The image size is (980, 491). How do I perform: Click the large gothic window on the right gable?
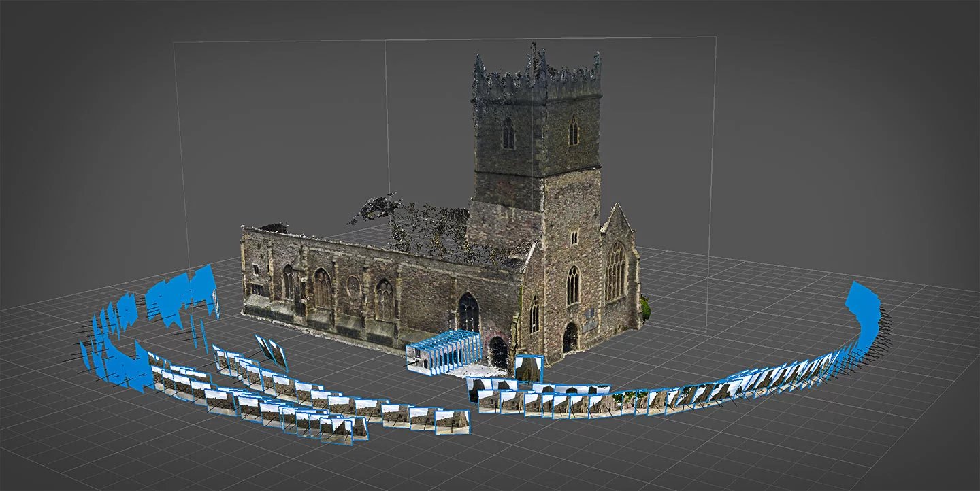point(616,272)
